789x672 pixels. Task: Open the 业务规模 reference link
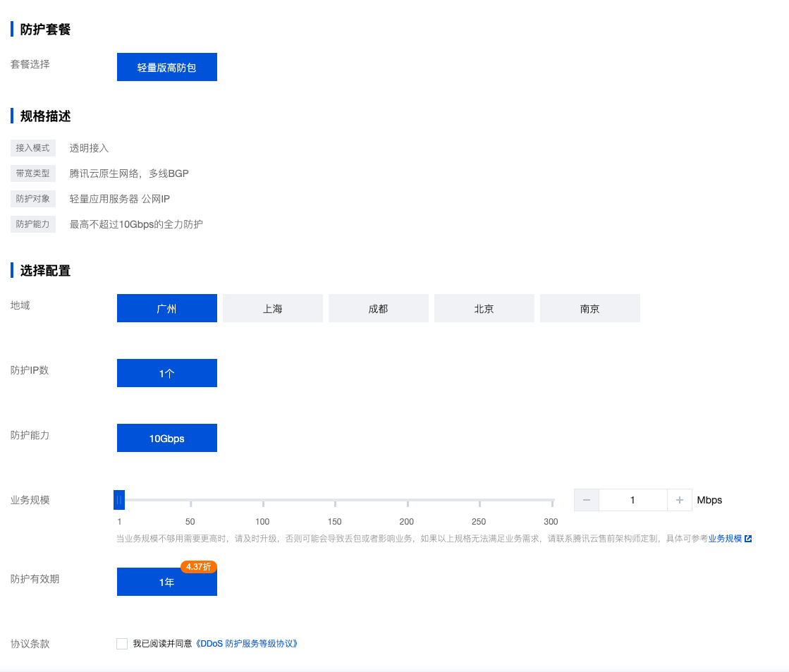(x=725, y=539)
